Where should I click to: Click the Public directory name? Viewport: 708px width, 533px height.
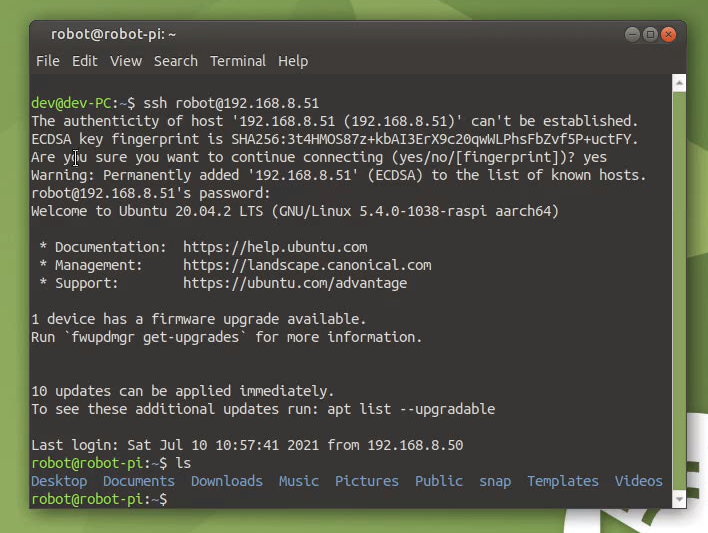pos(439,481)
